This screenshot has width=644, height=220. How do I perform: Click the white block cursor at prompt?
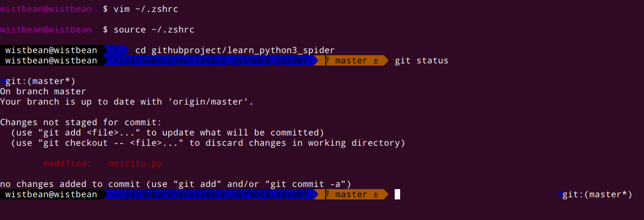click(397, 195)
